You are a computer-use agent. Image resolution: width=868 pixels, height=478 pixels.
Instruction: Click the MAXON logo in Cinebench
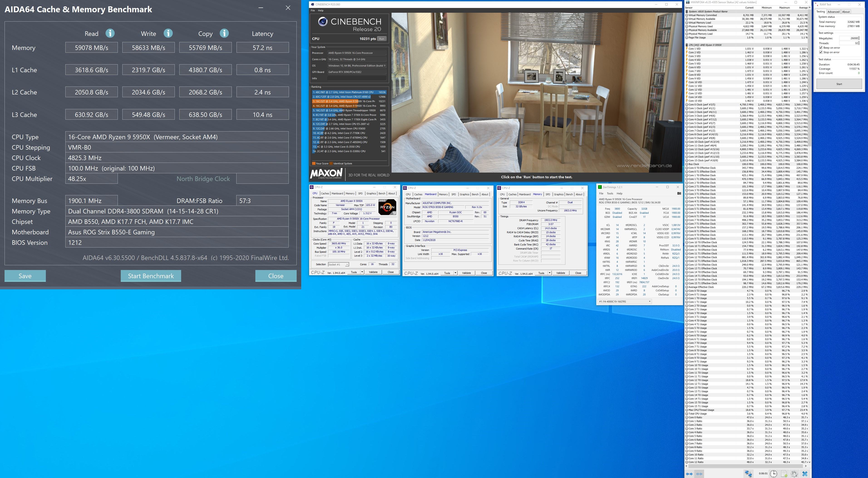tap(326, 174)
